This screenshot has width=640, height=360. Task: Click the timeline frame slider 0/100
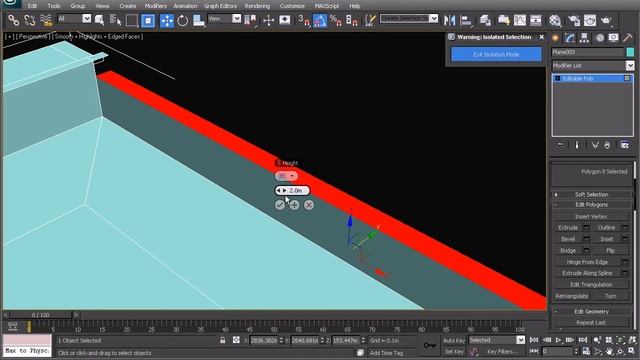coord(40,315)
